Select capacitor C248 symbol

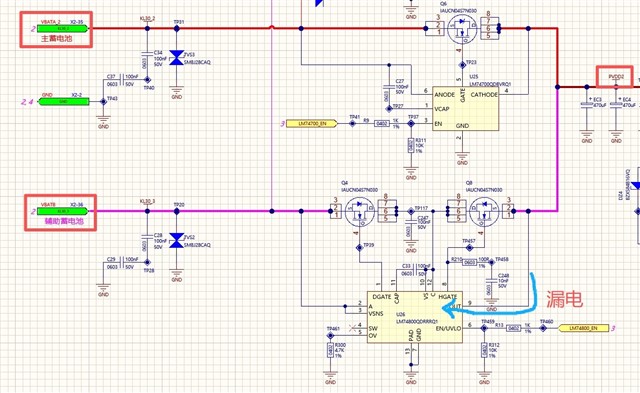click(491, 280)
